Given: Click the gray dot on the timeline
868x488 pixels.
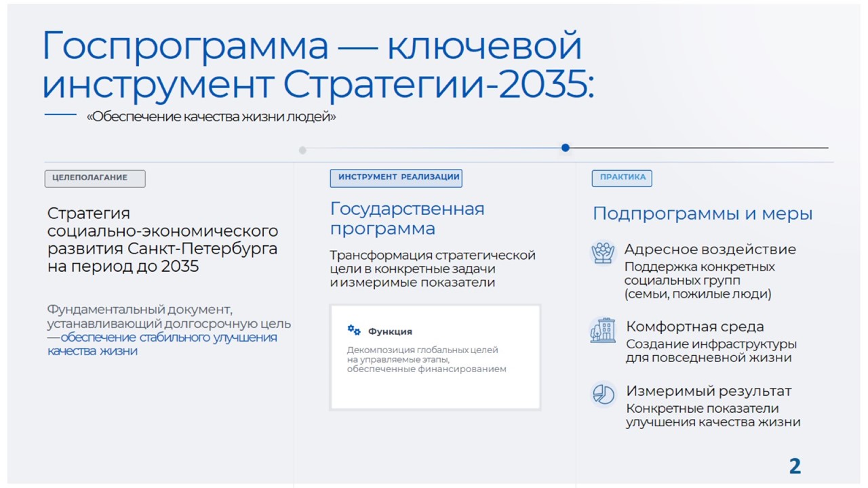Looking at the screenshot, I should [x=302, y=150].
